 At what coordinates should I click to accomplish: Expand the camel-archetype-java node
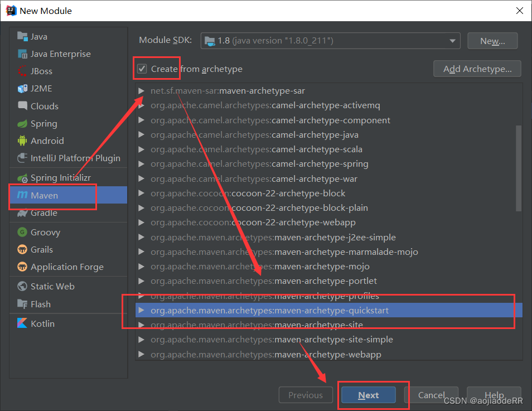tap(142, 135)
